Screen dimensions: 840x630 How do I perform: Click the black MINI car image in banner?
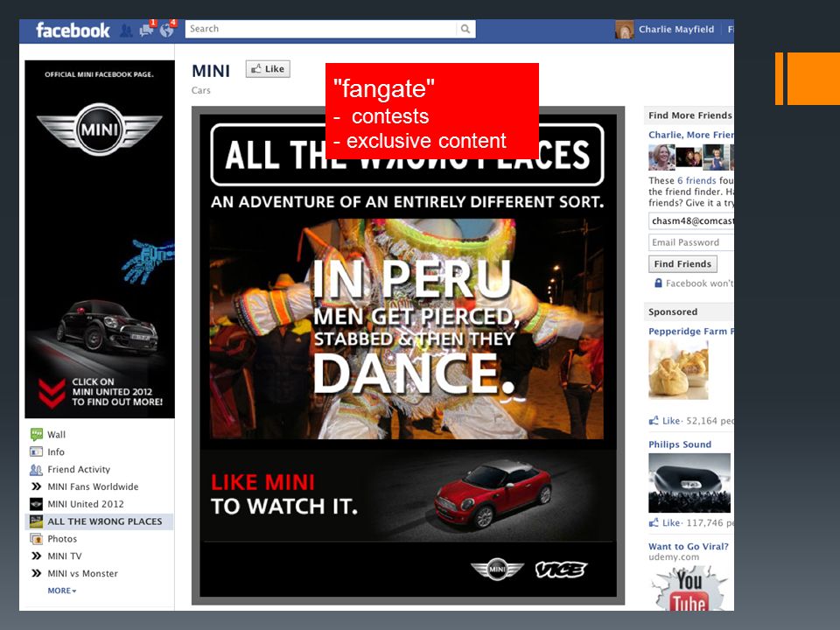(107, 326)
